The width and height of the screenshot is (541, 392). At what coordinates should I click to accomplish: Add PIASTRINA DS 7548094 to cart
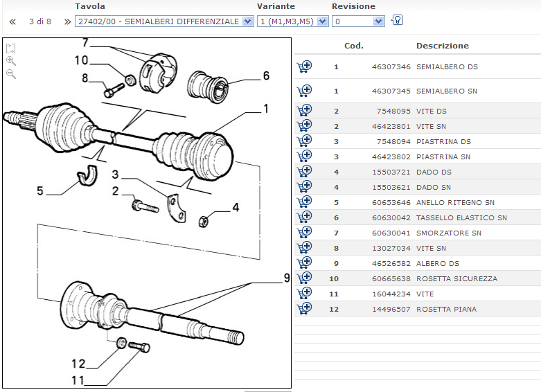(304, 141)
